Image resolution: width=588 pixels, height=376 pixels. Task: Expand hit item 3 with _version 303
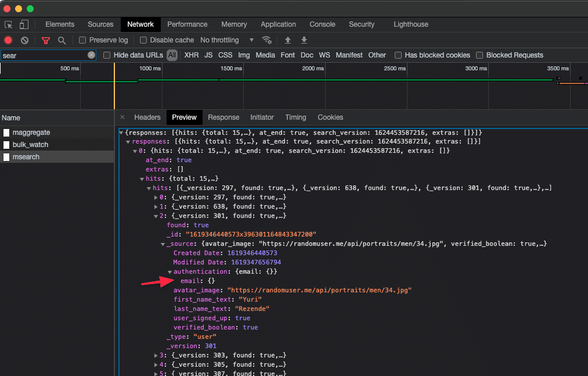coord(156,355)
